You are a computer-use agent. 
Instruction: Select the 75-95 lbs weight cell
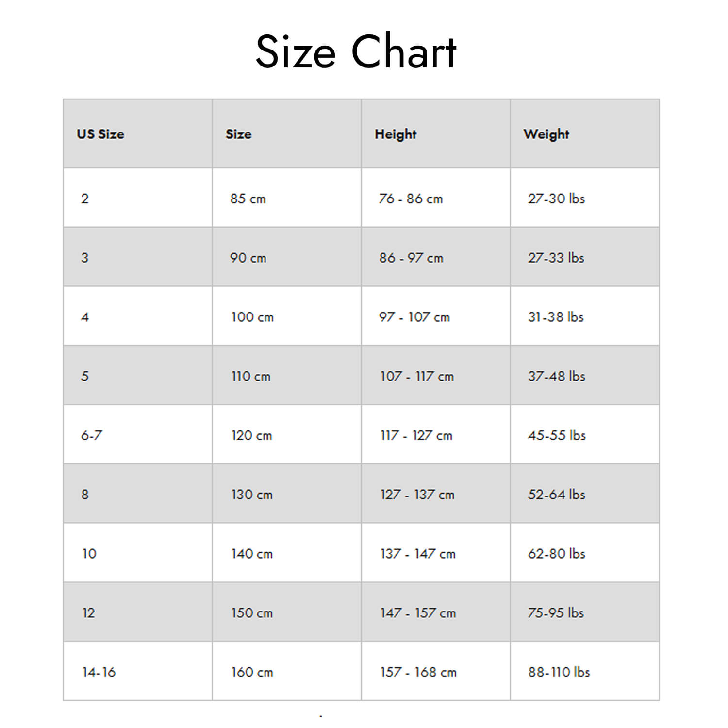pyautogui.click(x=585, y=612)
